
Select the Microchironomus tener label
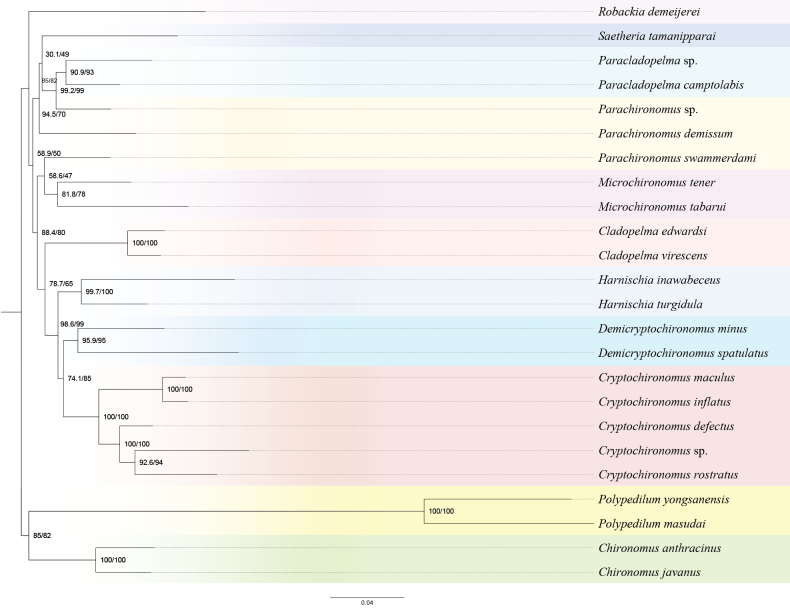(x=656, y=182)
